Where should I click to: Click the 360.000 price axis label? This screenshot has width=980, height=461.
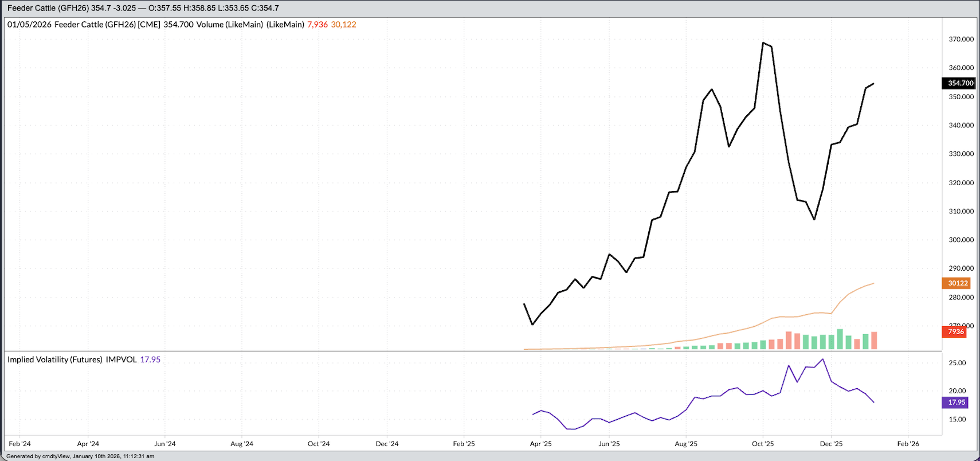961,68
